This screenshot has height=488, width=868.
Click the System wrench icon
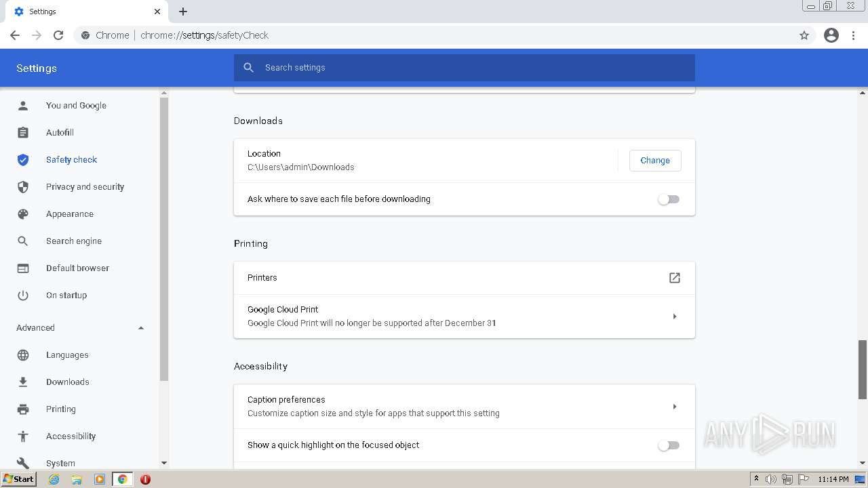(23, 463)
